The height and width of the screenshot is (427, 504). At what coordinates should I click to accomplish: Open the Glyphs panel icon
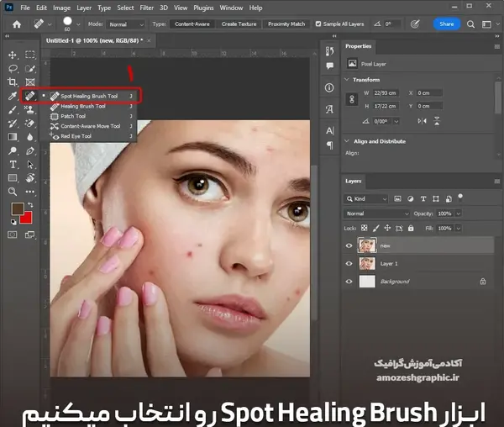329,109
